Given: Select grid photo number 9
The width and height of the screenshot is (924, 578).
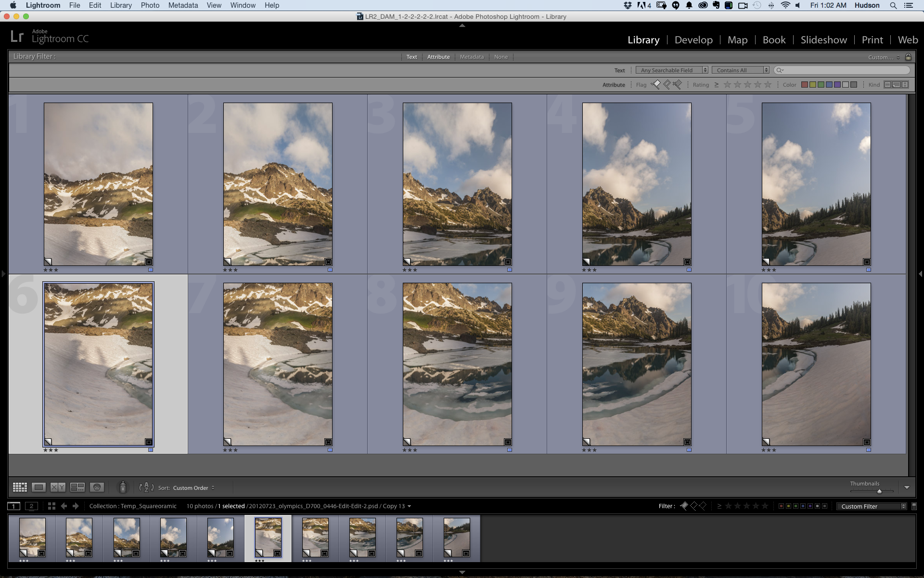Looking at the screenshot, I should [637, 364].
